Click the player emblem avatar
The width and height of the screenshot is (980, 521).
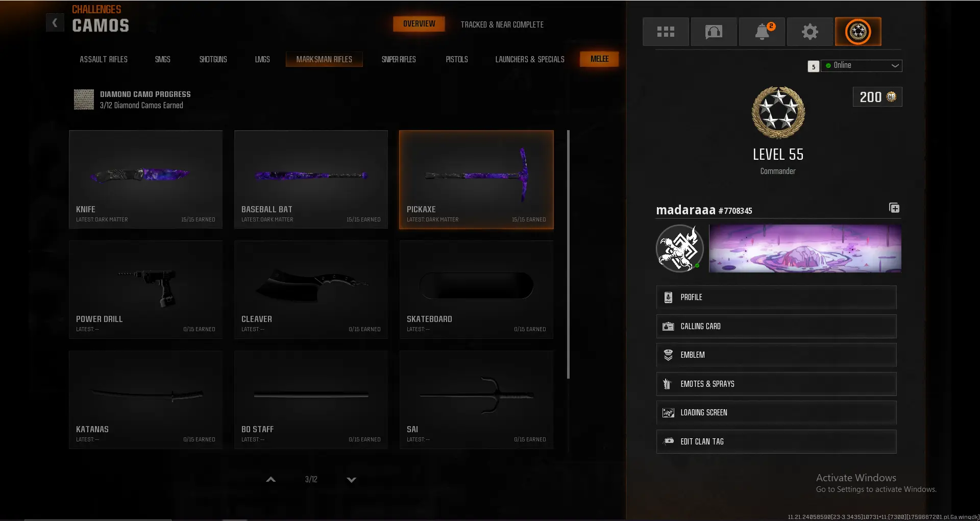(x=680, y=249)
